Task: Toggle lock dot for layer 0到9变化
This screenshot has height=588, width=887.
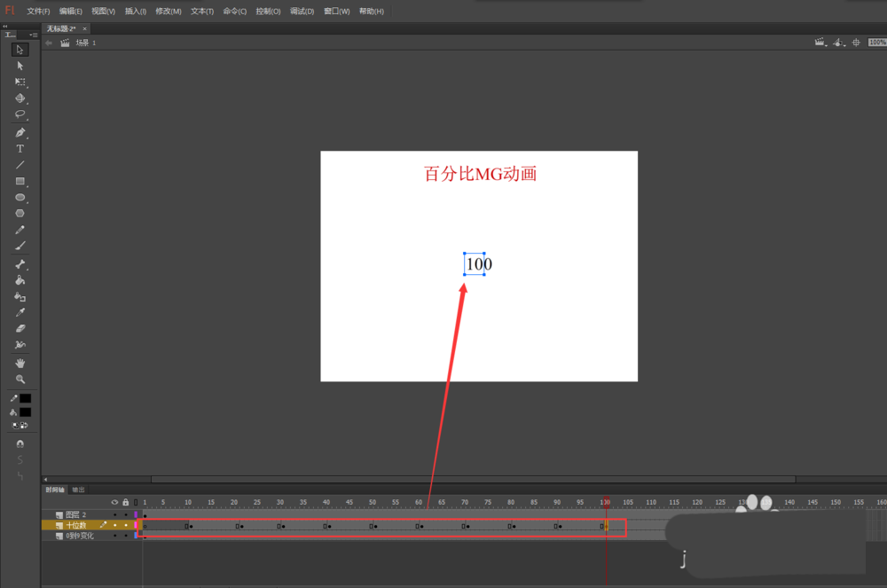Action: pyautogui.click(x=126, y=536)
